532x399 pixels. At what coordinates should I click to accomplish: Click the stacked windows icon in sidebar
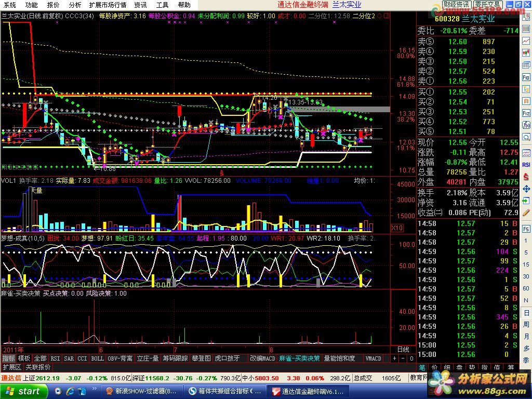coord(526,65)
